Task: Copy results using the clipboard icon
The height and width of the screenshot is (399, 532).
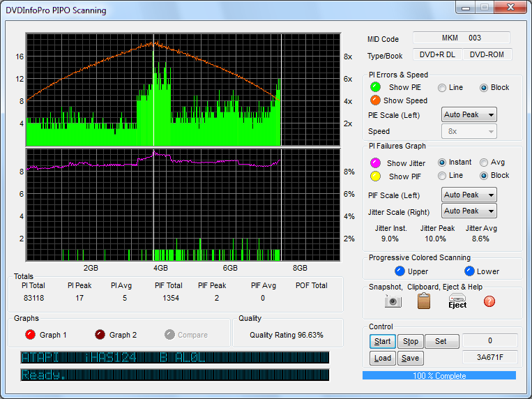Action: tap(424, 301)
